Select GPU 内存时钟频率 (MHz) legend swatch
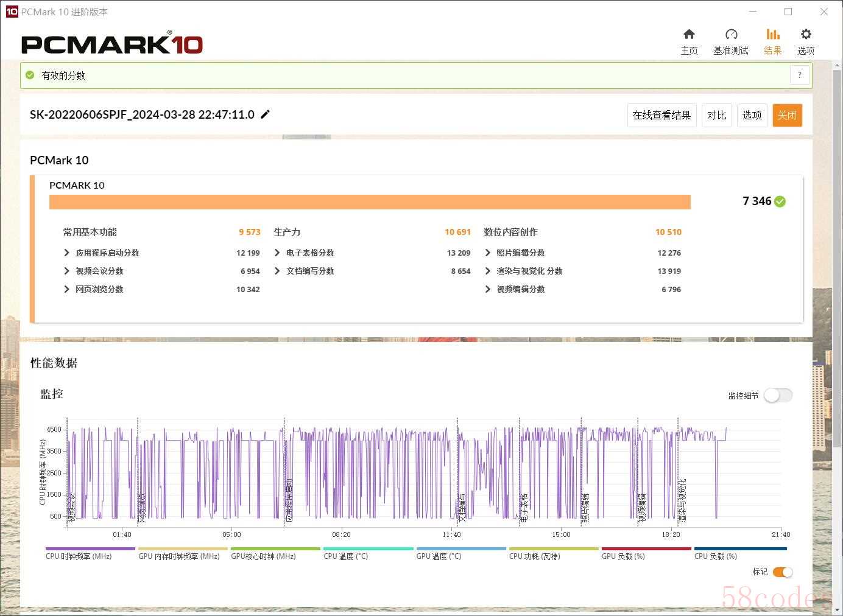The image size is (843, 616). (183, 548)
